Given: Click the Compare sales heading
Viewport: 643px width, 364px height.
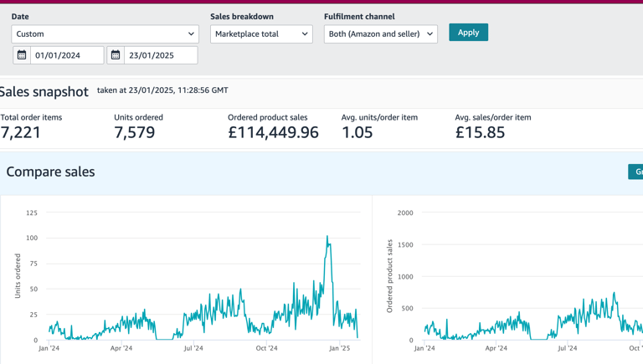Looking at the screenshot, I should pos(50,172).
